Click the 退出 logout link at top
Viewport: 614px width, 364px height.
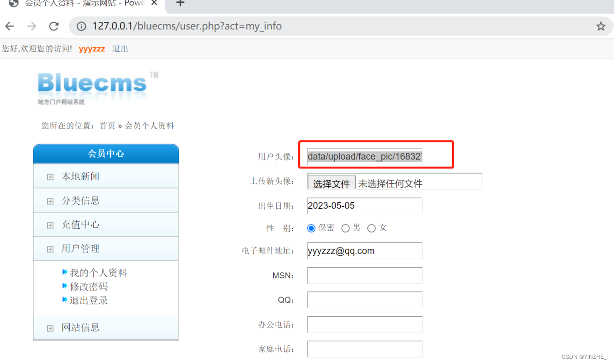(120, 49)
